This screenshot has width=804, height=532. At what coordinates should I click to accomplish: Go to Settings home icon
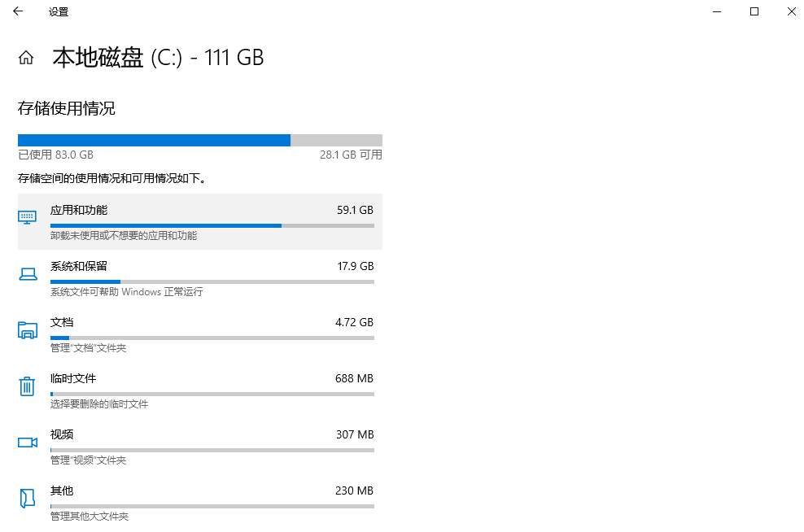click(x=26, y=58)
